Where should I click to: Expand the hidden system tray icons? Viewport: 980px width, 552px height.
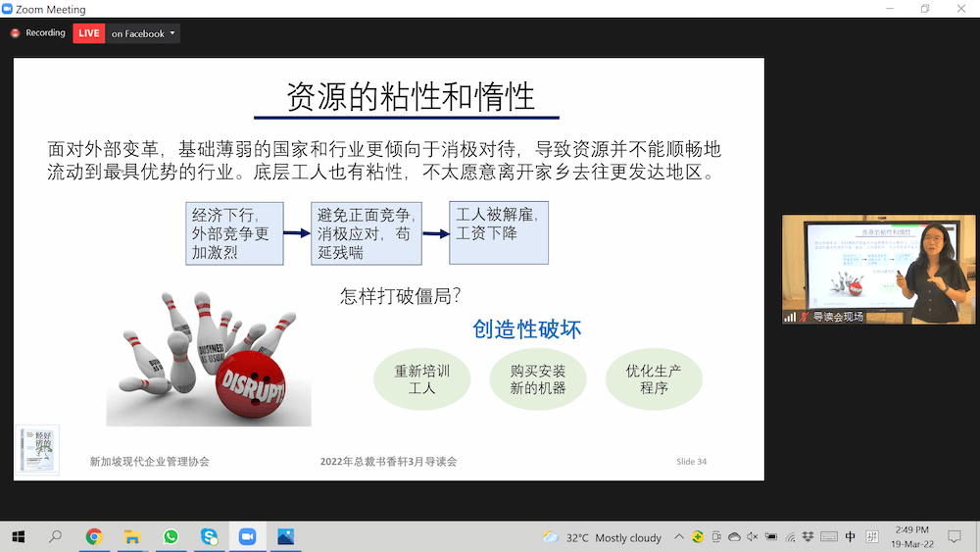click(x=681, y=537)
